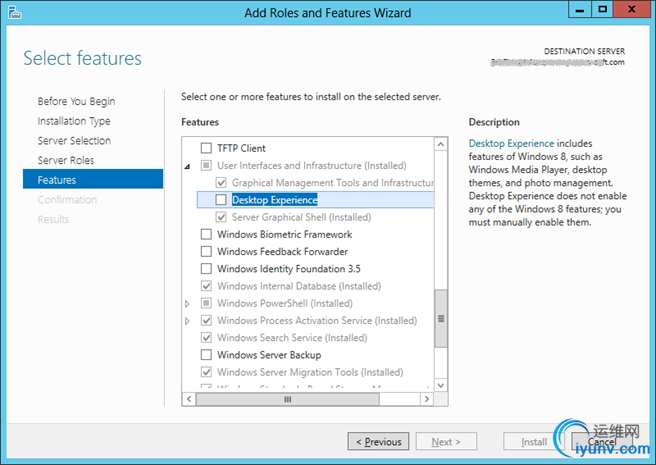Select the TFTP Client label
Image resolution: width=656 pixels, height=465 pixels.
(241, 148)
